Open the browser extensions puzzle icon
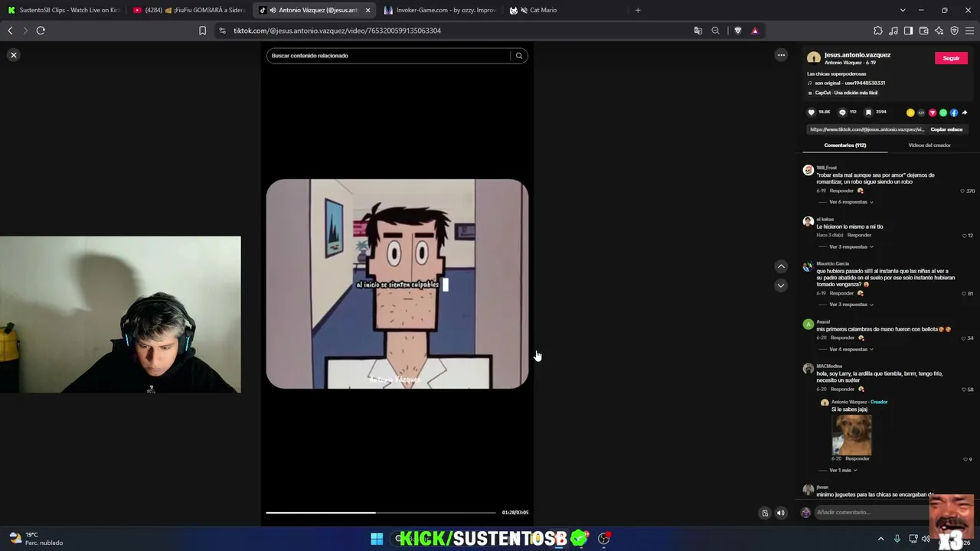Screen dimensions: 980x551 point(877,31)
